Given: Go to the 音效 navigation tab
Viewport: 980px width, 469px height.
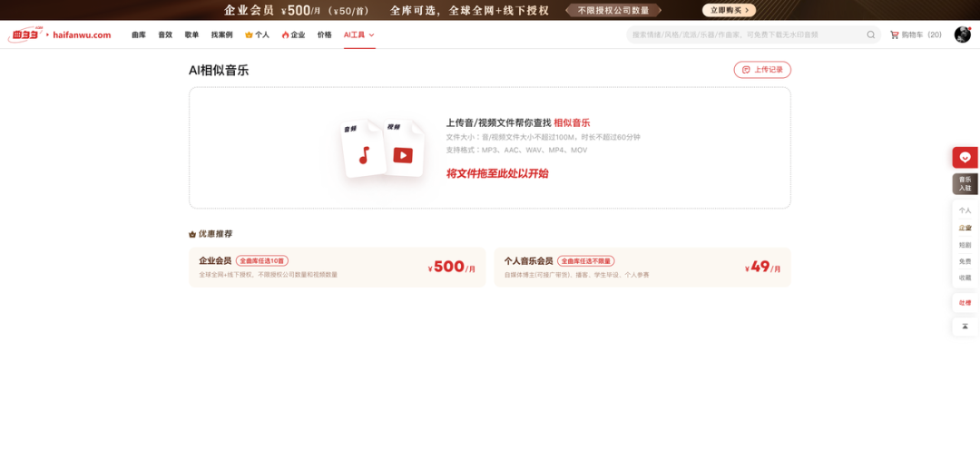Looking at the screenshot, I should (165, 34).
